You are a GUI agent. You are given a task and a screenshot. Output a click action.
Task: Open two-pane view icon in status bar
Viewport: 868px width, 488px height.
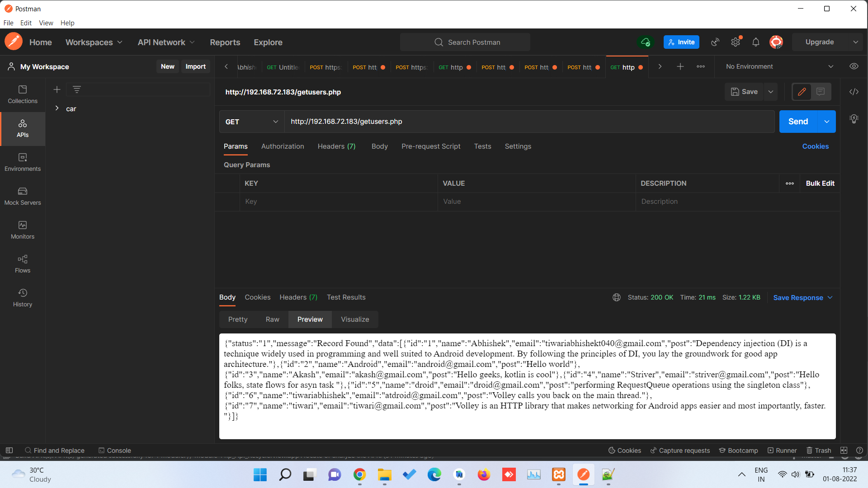click(844, 450)
